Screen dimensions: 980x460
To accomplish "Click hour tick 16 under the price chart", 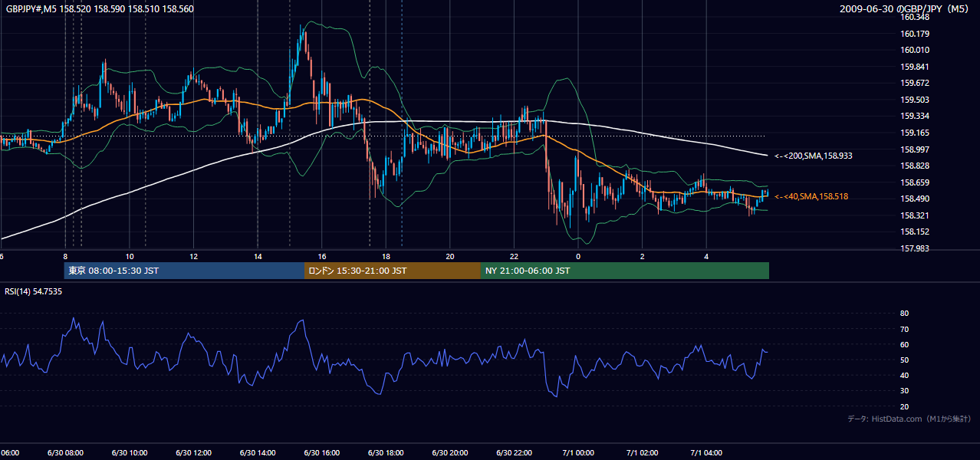I will click(x=323, y=256).
